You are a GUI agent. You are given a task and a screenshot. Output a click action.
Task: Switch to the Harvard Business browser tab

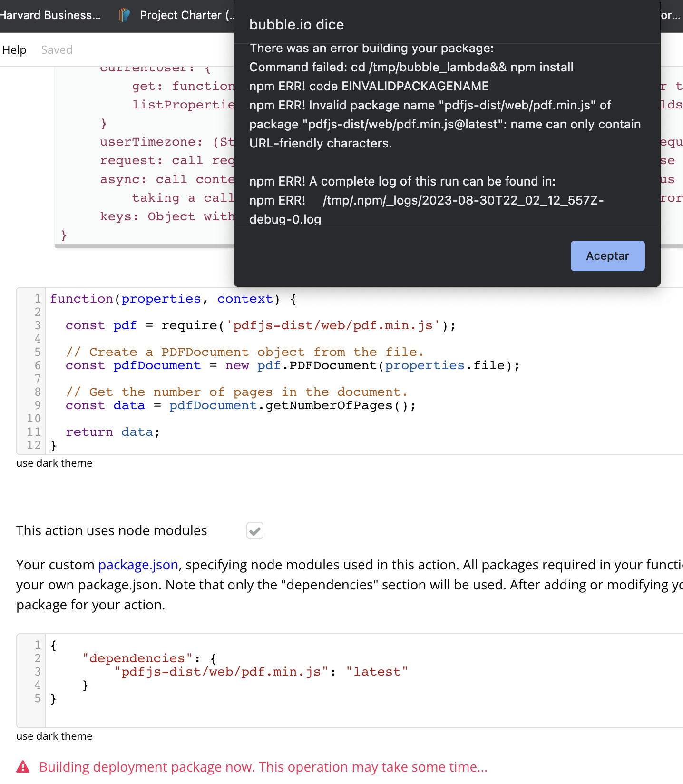coord(50,15)
